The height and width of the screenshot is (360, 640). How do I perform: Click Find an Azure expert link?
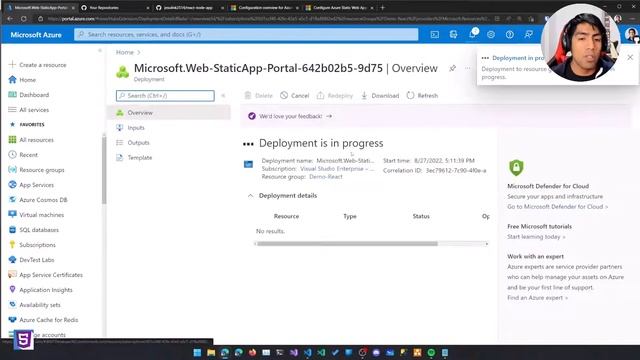[x=537, y=298]
